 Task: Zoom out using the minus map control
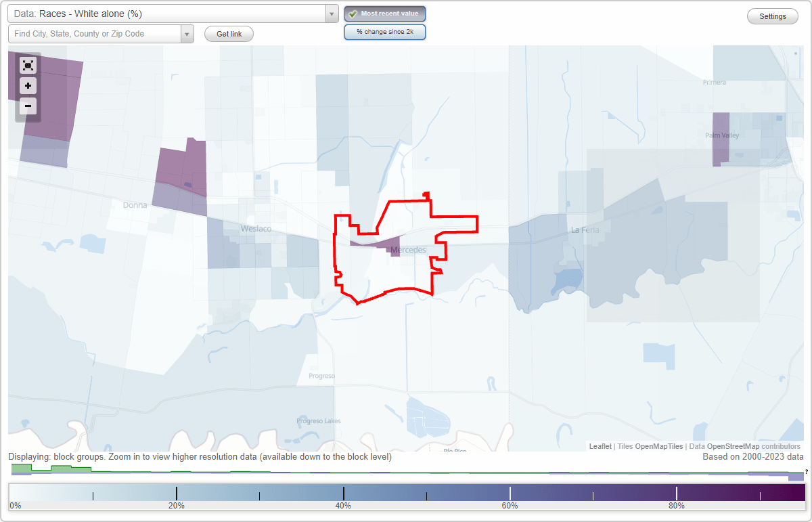pos(28,106)
